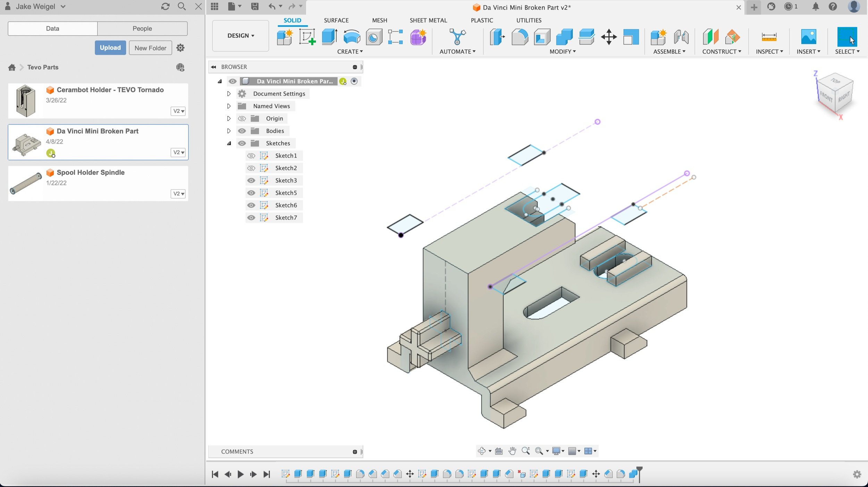
Task: Switch to the SURFACE tab
Action: (x=336, y=20)
